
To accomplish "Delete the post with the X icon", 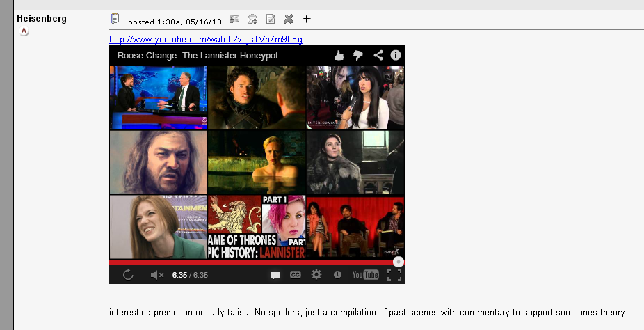I will coord(289,19).
